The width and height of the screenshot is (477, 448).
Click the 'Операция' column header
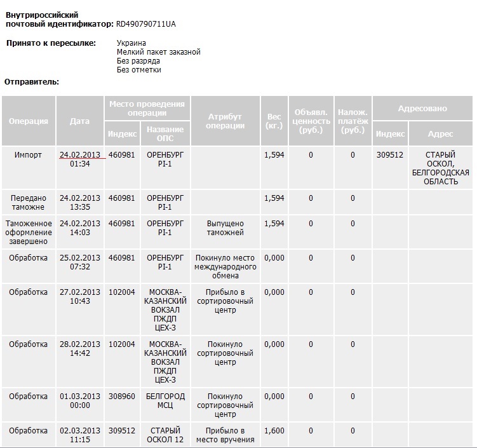[x=29, y=121]
